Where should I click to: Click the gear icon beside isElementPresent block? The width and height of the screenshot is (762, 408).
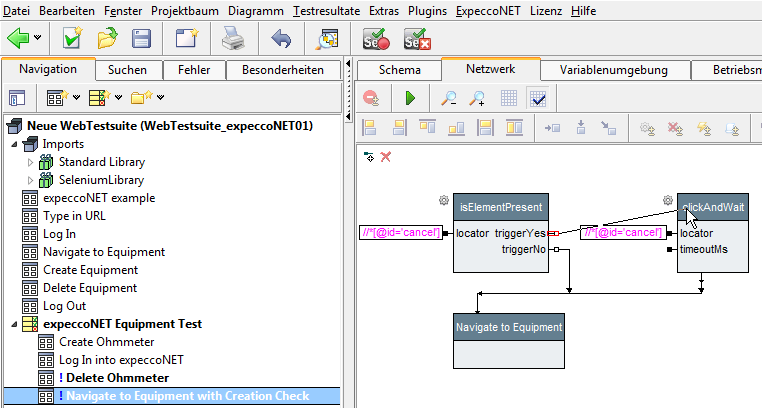click(444, 200)
